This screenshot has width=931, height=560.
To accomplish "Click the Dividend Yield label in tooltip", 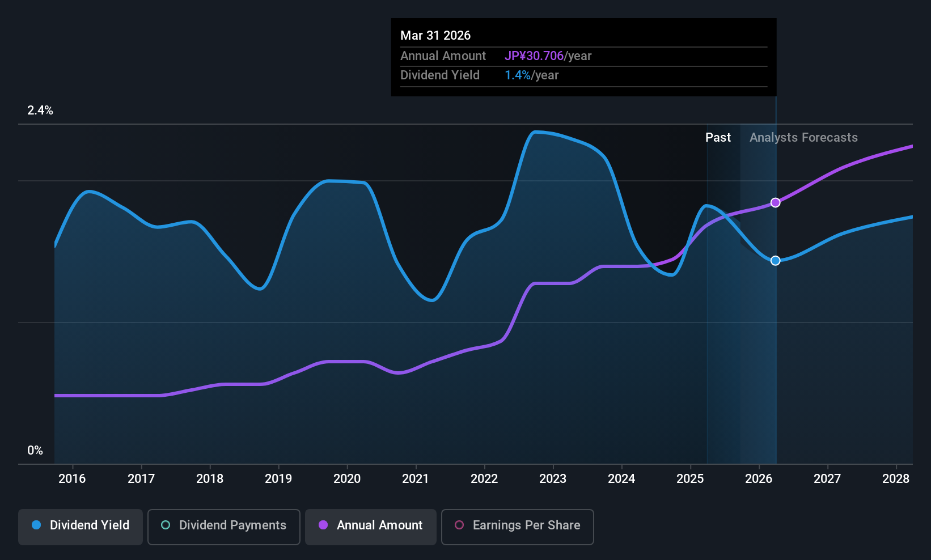I will coord(440,75).
